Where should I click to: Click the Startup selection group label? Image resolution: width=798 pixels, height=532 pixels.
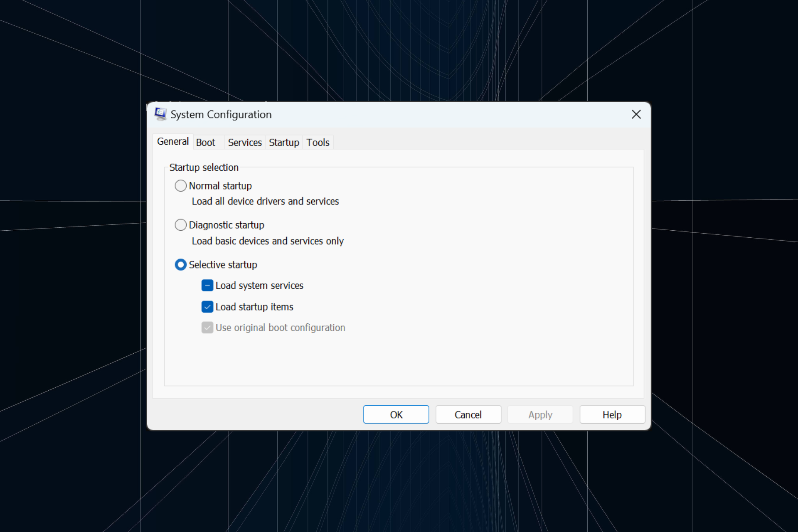[x=204, y=167]
